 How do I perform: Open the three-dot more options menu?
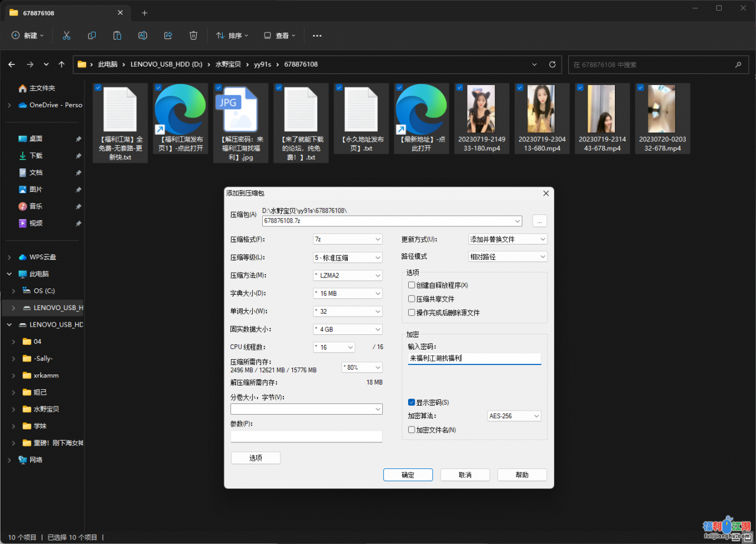click(317, 35)
